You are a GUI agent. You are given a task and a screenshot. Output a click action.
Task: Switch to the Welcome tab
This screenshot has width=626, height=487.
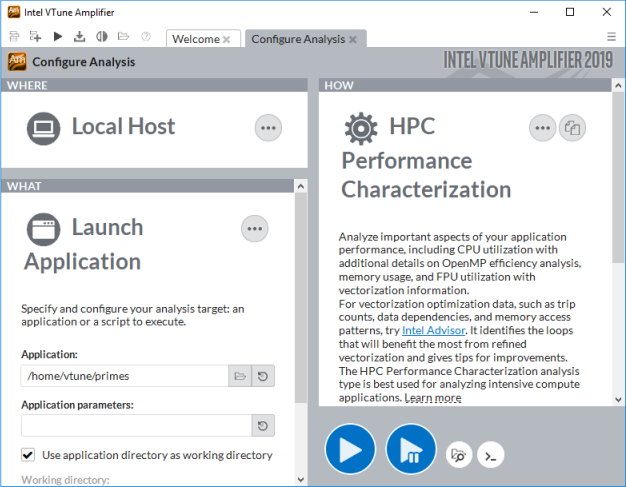[x=195, y=39]
